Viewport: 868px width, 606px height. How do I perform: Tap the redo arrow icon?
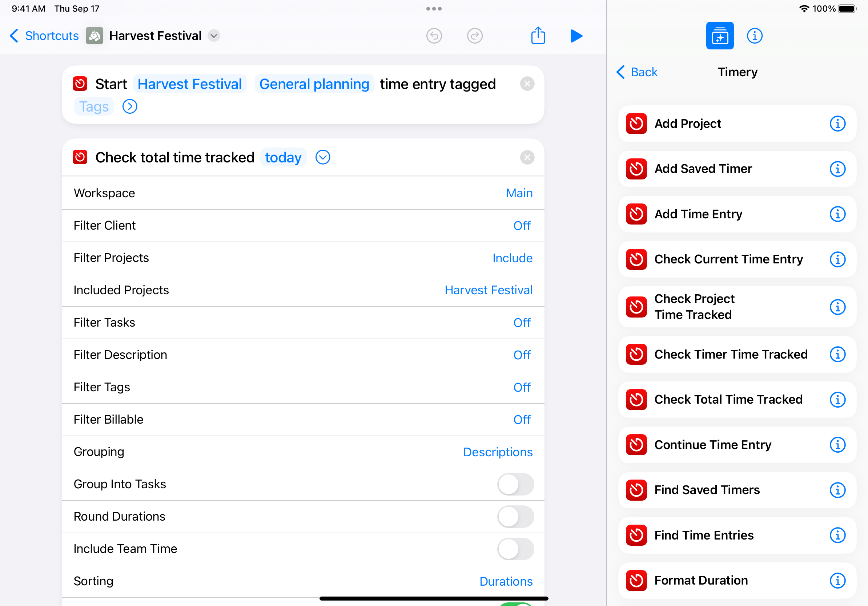(474, 36)
